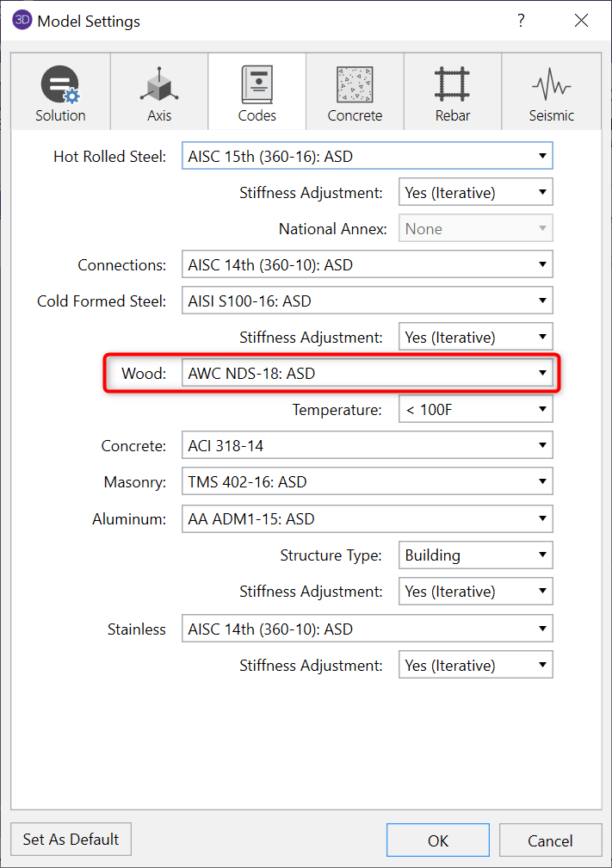Open the Stainless code dropdown
Viewport: 612px width, 868px height.
(x=367, y=629)
